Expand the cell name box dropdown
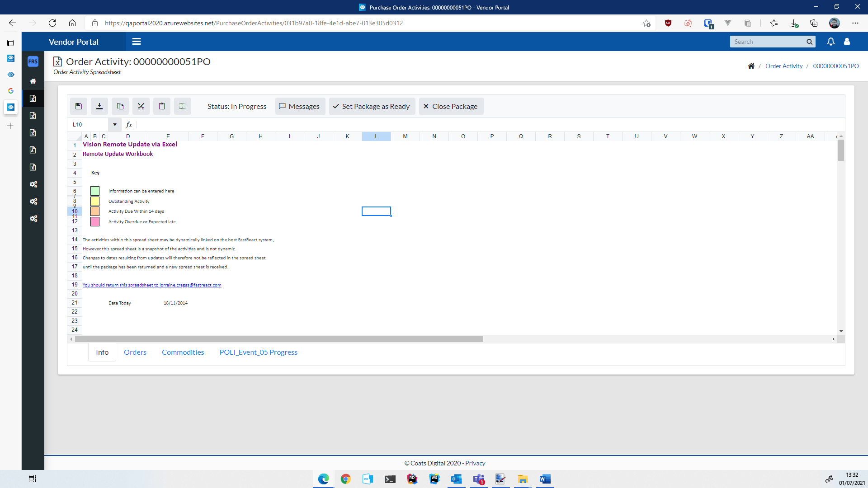Viewport: 868px width, 488px height. [x=115, y=125]
